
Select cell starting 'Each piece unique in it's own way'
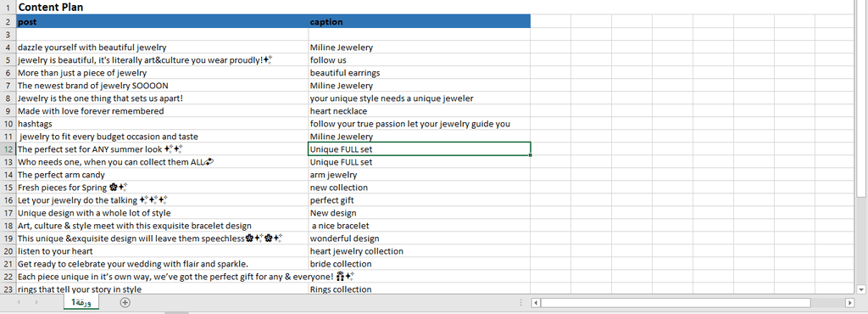(162, 277)
